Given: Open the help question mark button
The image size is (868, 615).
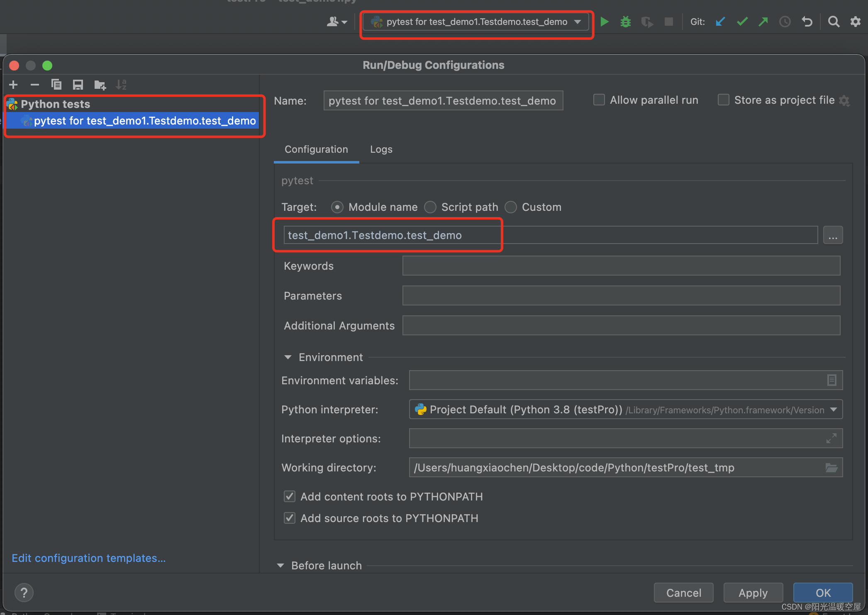Looking at the screenshot, I should 24,593.
